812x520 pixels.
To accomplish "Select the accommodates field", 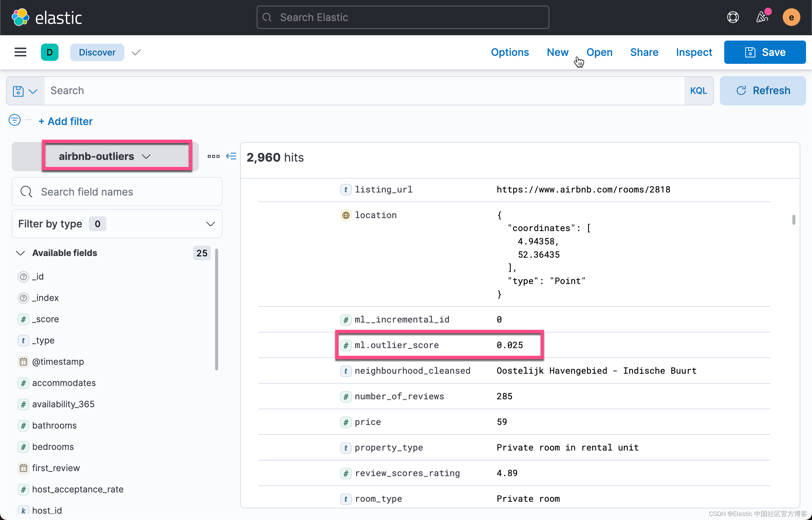I will point(64,383).
